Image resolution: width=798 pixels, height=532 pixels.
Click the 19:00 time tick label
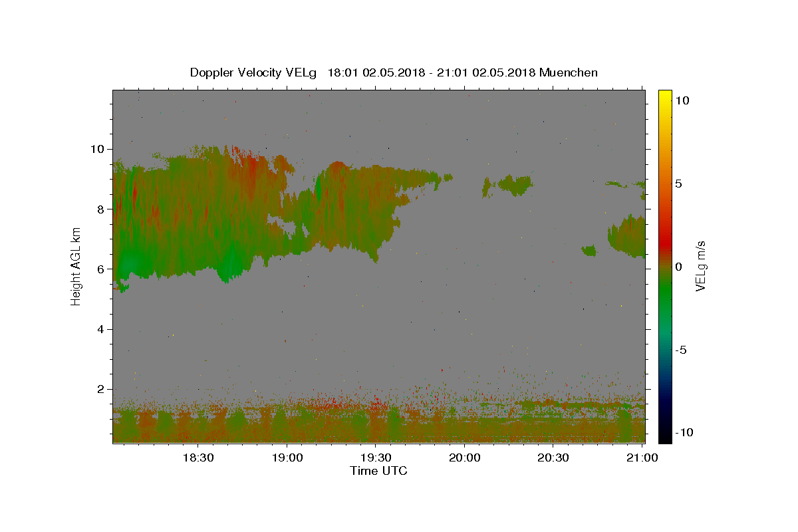[287, 458]
